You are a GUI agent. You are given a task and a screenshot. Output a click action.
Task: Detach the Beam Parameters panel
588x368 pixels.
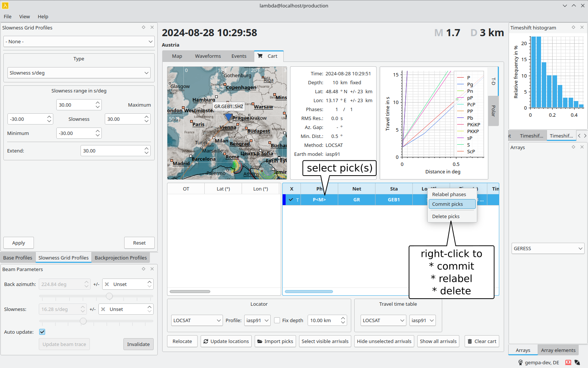coord(144,269)
